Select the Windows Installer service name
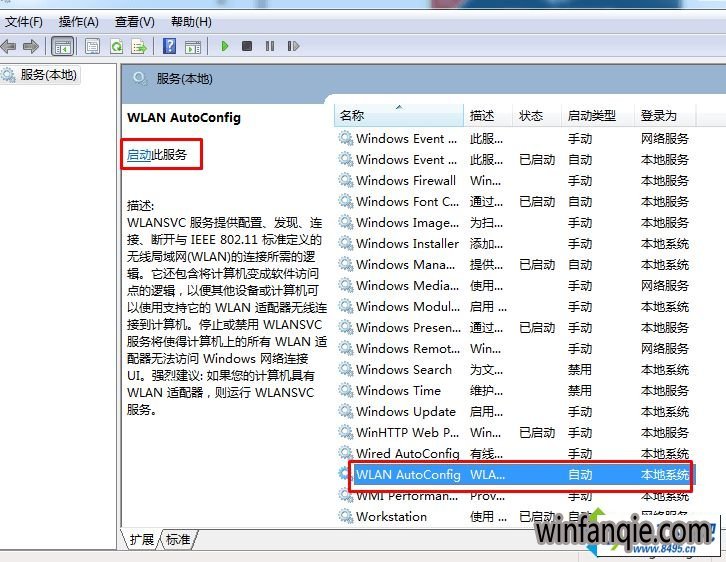Screen dimensions: 726x562 point(407,243)
